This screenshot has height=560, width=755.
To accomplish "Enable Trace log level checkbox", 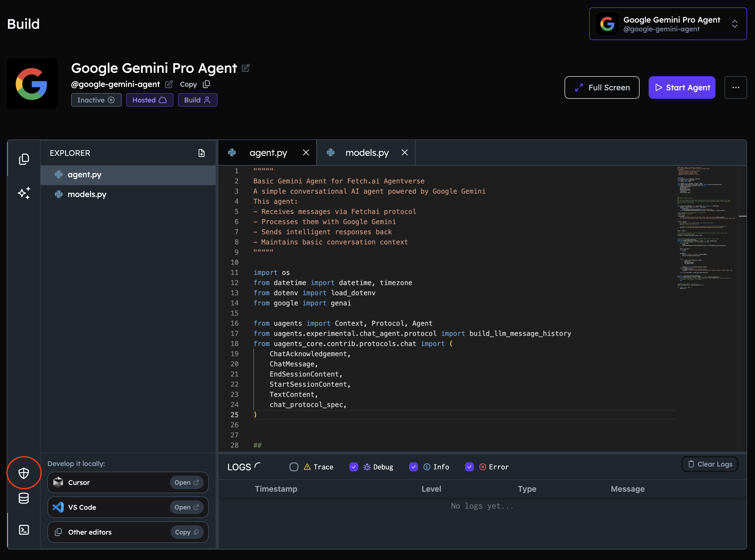I will (294, 467).
